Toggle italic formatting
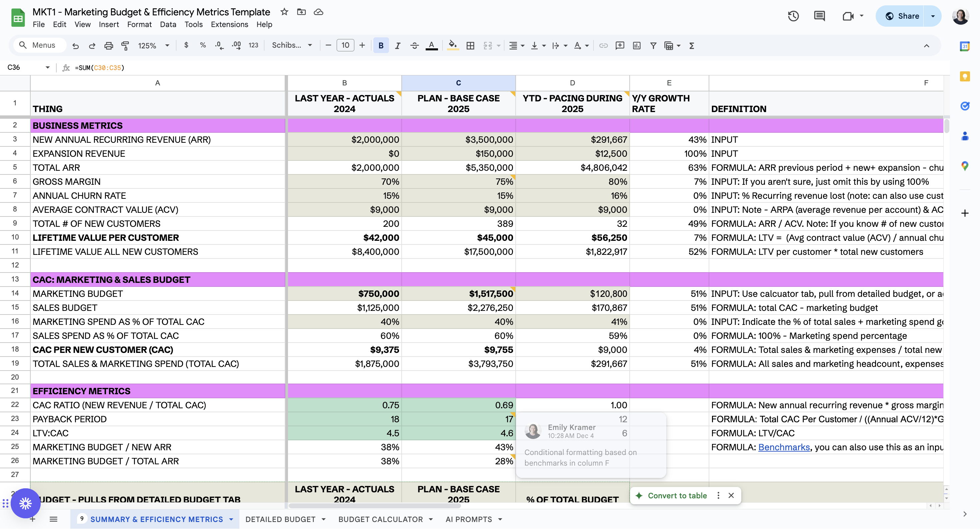The image size is (980, 529). [x=398, y=46]
